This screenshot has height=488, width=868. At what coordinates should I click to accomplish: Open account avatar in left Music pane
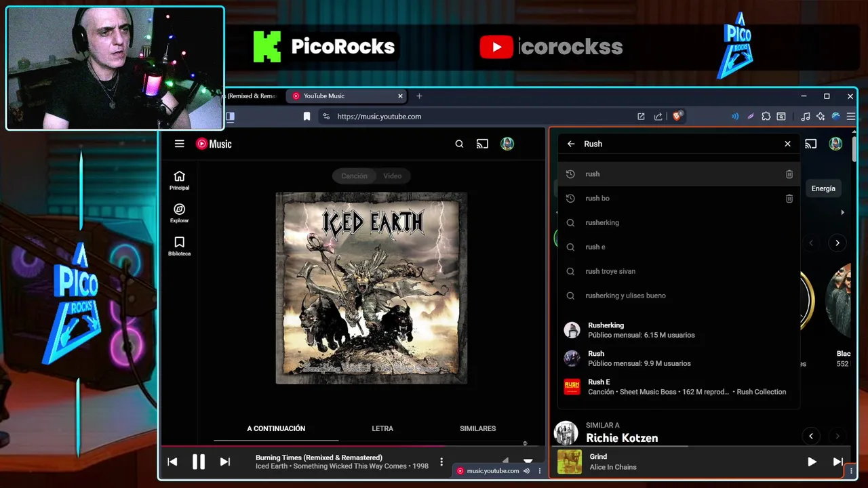[x=507, y=144]
